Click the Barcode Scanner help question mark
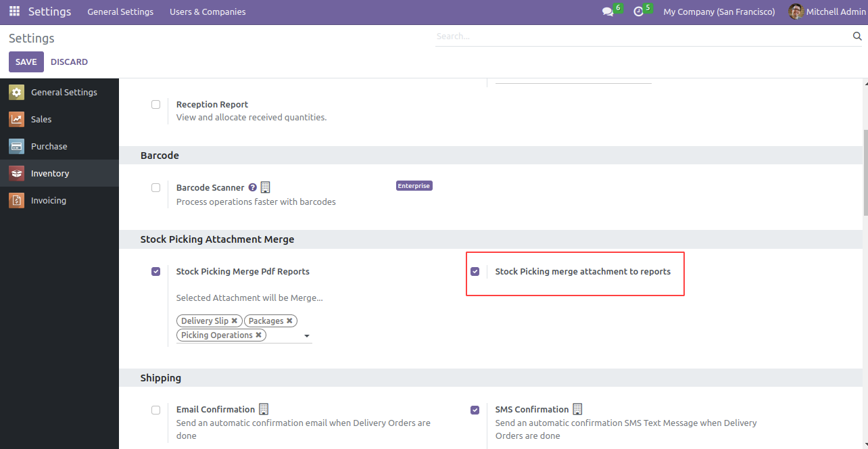Image resolution: width=868 pixels, height=449 pixels. 252,187
